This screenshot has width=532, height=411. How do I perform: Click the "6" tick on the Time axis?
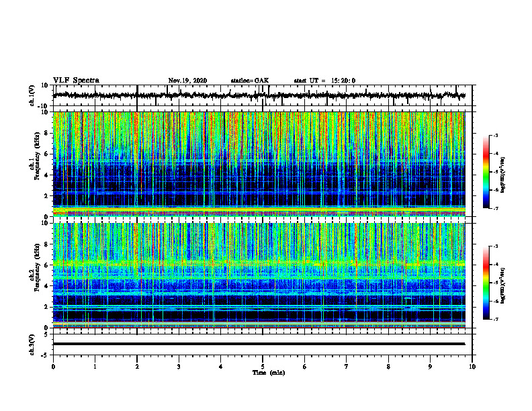(305, 367)
